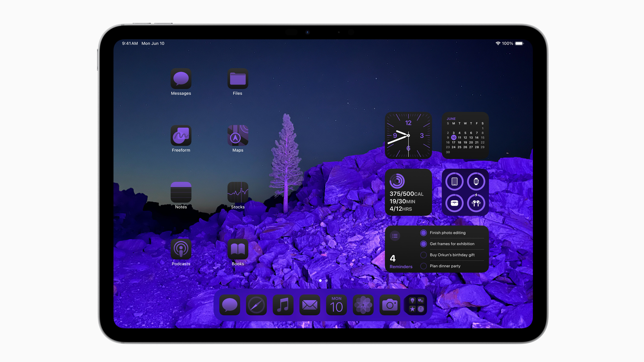Launch Safari from the dock
Screen dimensions: 644x362
256,304
